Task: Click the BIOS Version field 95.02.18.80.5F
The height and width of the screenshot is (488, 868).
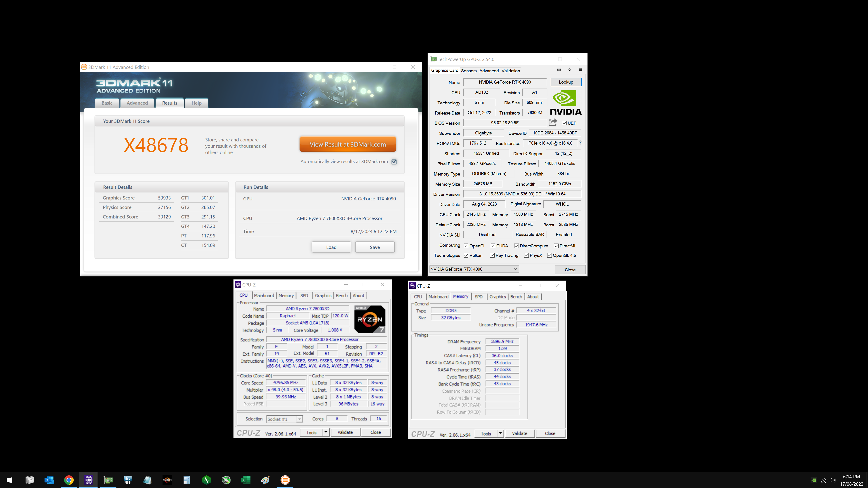Action: click(505, 123)
